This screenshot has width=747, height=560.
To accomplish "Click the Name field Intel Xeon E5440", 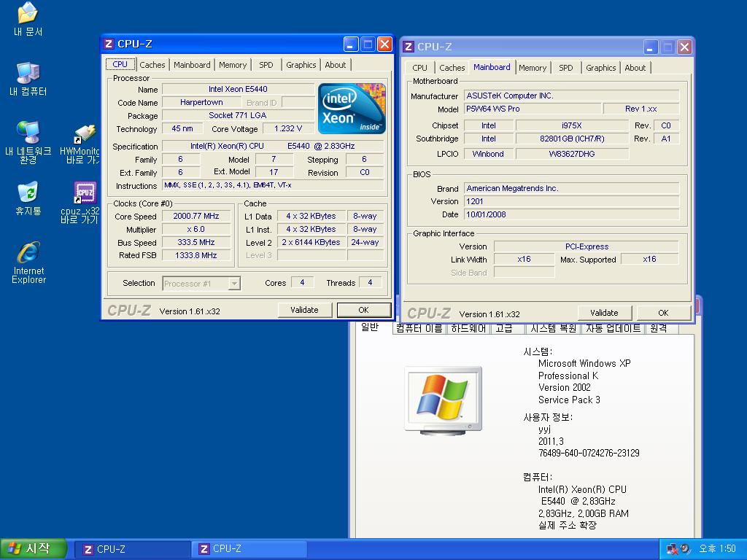I will pos(238,89).
